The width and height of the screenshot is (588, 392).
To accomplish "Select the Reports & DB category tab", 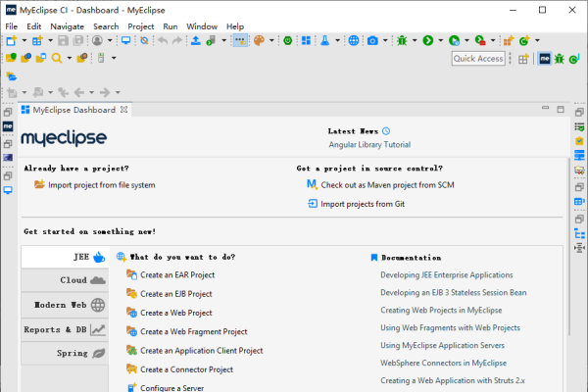I will [x=65, y=329].
